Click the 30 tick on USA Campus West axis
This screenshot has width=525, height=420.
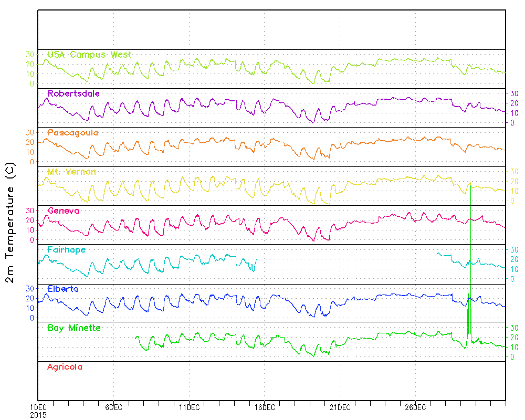tap(30, 55)
